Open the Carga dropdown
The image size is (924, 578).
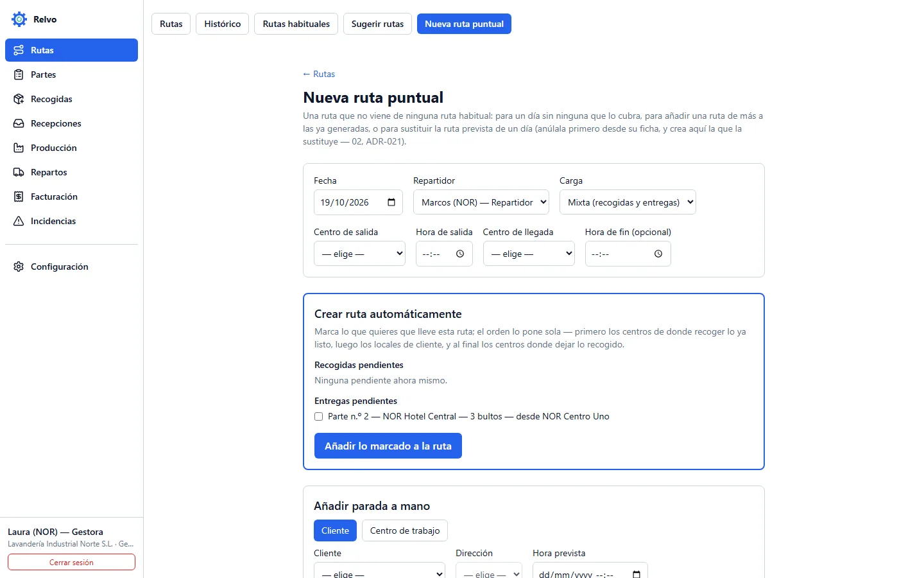(x=628, y=202)
